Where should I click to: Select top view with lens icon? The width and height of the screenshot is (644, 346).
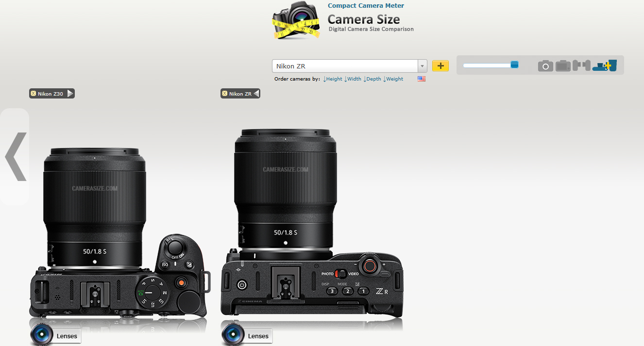click(605, 66)
